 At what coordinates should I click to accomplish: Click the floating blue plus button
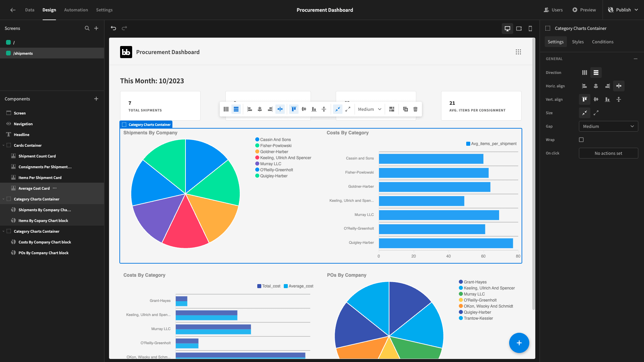519,343
